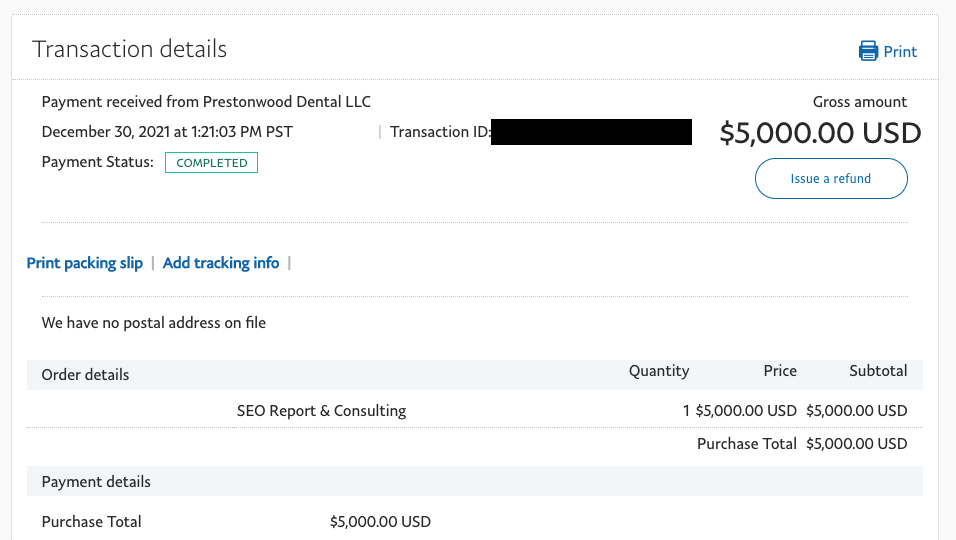Click the Gross amount label
Viewport: 956px width, 540px height.
[860, 102]
